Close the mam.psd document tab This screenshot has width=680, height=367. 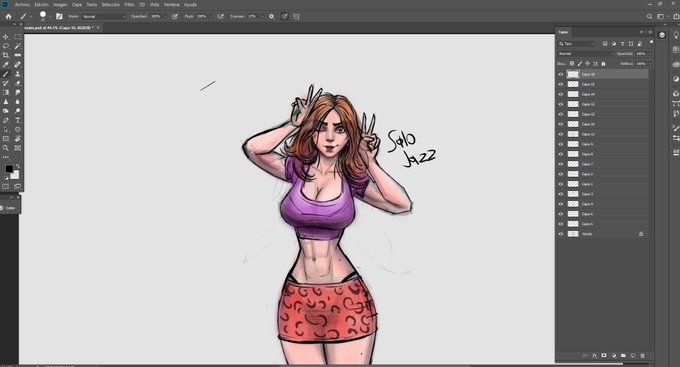(98, 28)
